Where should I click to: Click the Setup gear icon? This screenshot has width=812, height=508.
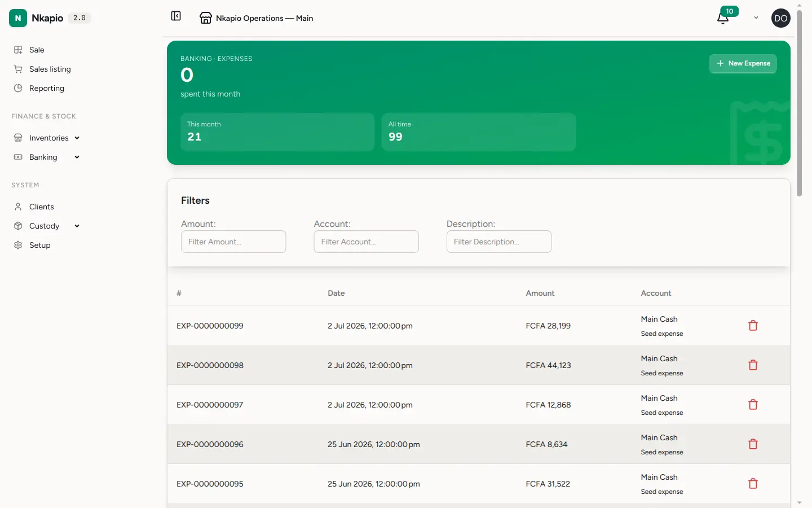coord(18,245)
